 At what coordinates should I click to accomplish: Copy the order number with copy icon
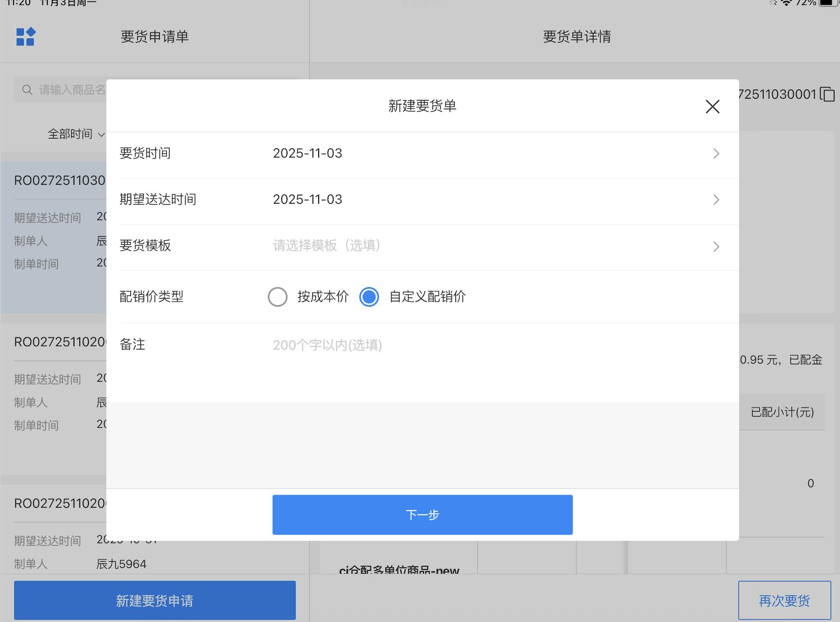click(x=827, y=95)
